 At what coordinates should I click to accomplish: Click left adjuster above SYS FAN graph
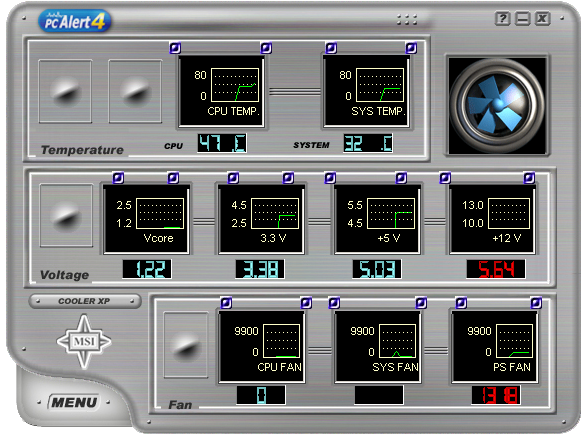tap(334, 303)
